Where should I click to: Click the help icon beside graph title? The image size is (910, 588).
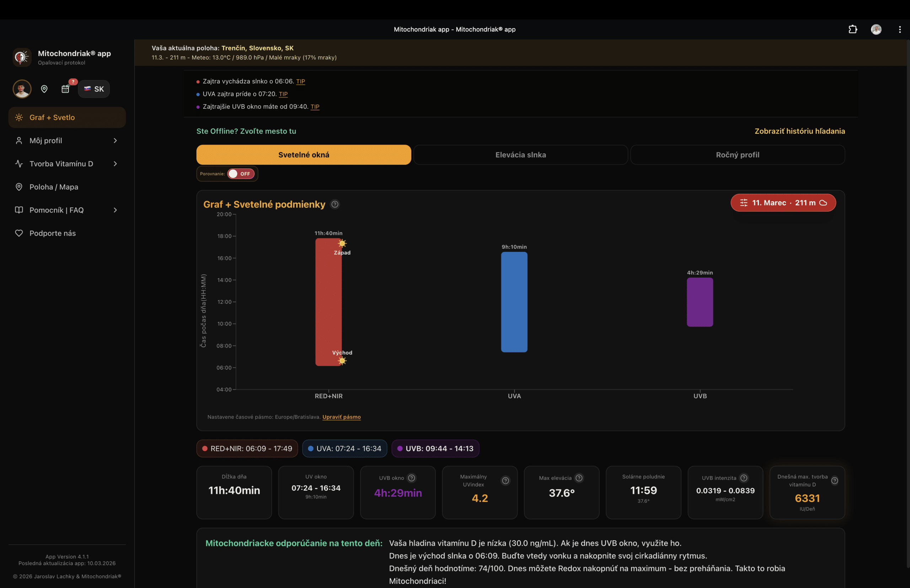point(334,204)
